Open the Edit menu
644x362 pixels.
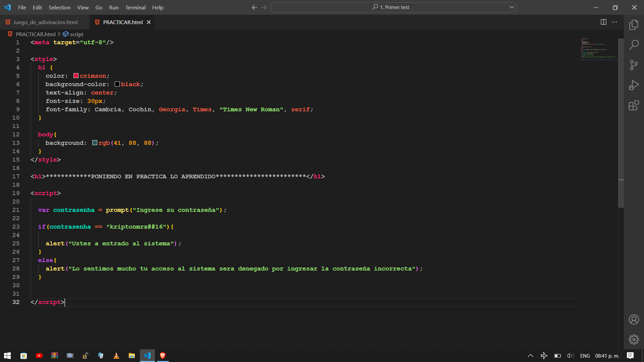tap(37, 7)
